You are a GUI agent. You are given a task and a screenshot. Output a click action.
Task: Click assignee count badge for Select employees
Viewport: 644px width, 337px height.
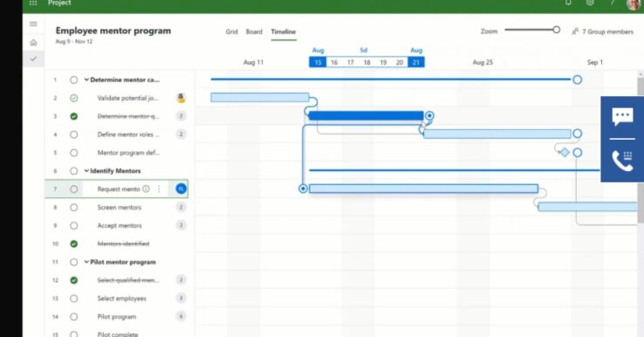point(181,298)
